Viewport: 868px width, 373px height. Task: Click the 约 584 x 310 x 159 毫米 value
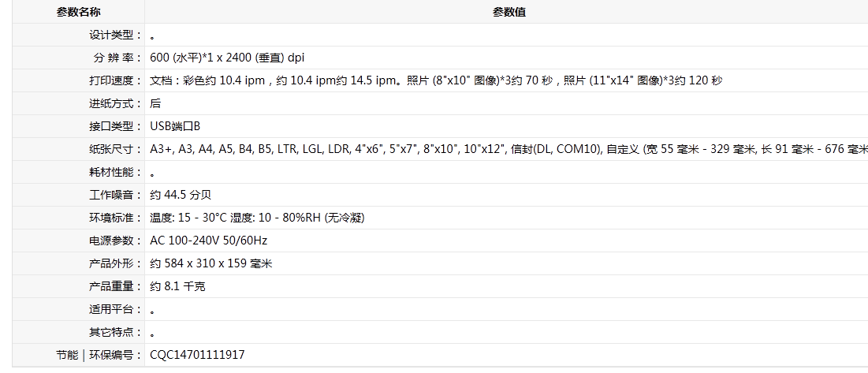(x=211, y=263)
